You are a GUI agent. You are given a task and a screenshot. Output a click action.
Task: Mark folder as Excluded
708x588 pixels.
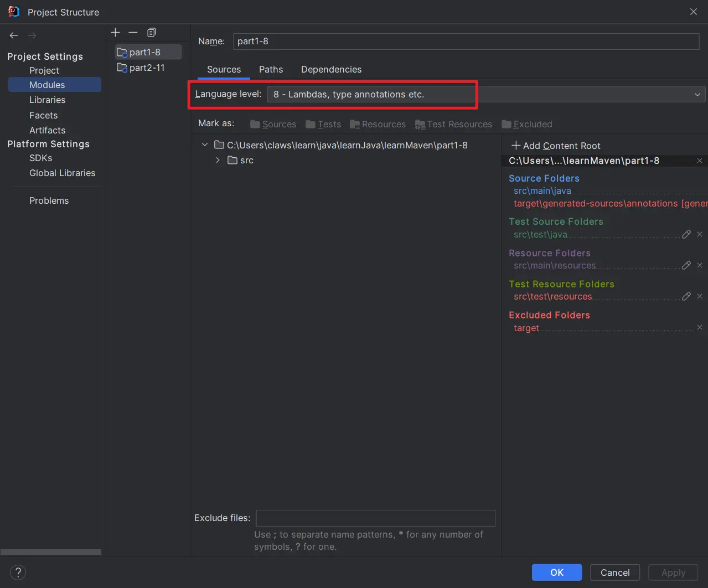click(x=526, y=124)
